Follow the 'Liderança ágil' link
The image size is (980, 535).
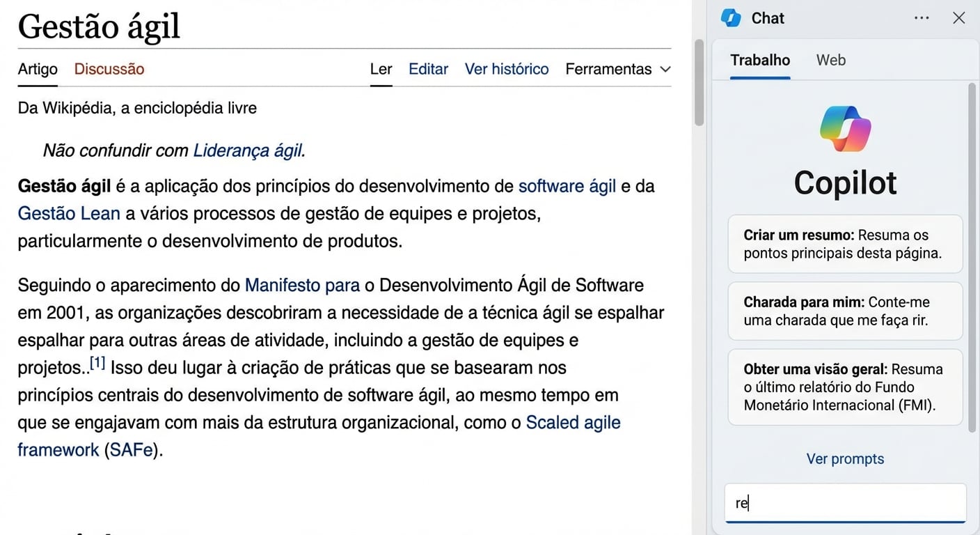(248, 150)
